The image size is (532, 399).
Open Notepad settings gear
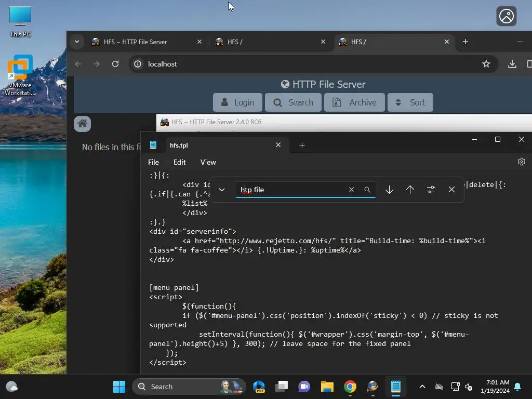[x=522, y=162]
